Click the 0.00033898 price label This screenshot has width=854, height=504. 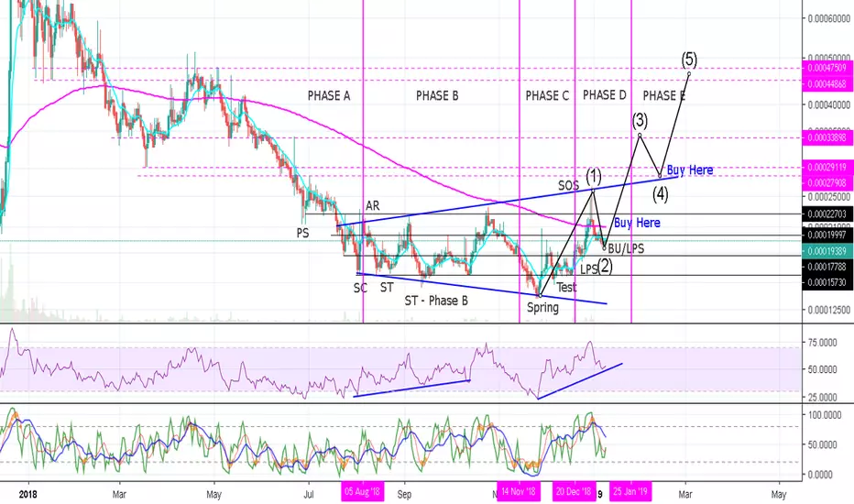pyautogui.click(x=827, y=137)
